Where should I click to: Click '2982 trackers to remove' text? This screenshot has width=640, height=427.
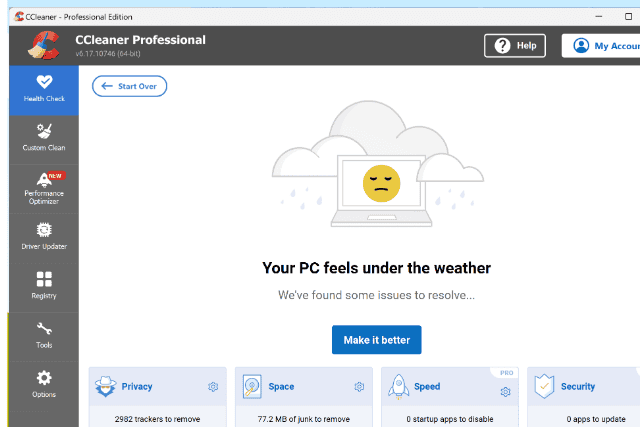coord(157,419)
